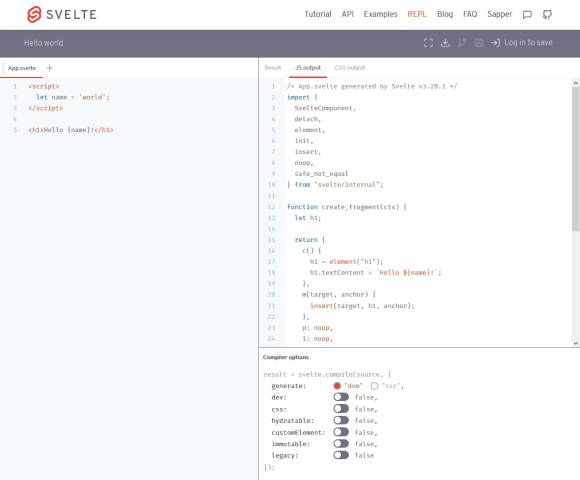Click the "insert(target, h1, anchor);" output line
The image size is (580, 480).
pyautogui.click(x=362, y=306)
